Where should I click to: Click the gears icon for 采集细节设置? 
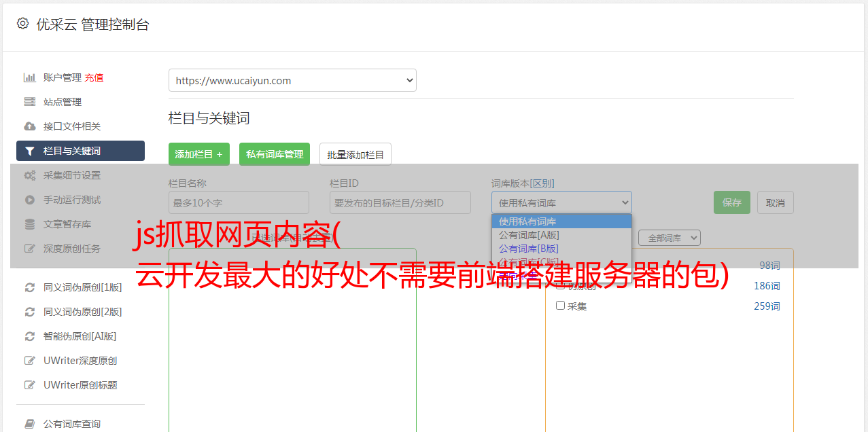coord(30,175)
